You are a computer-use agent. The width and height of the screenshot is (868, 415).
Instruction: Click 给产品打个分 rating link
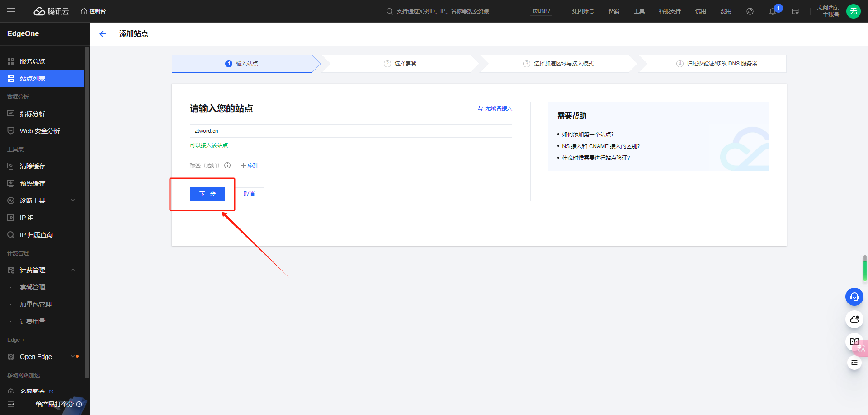point(58,404)
